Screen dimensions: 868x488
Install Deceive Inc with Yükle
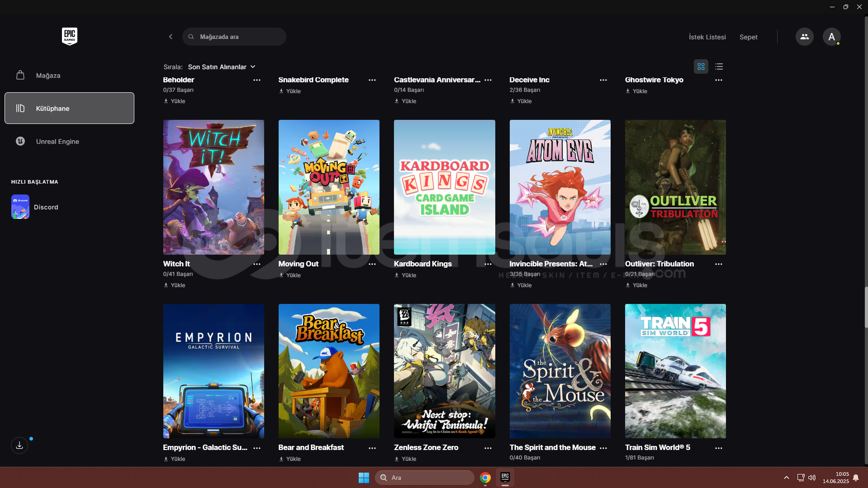click(x=521, y=101)
